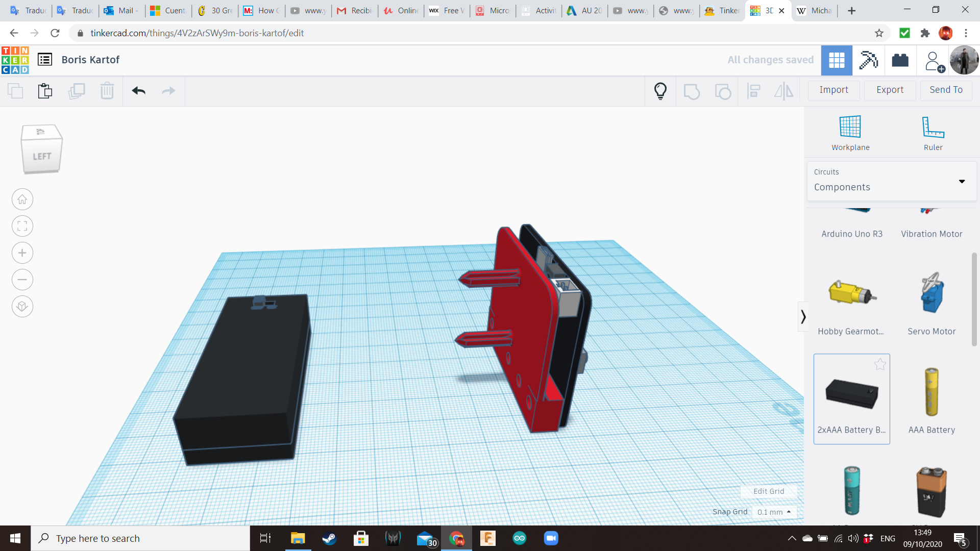980x551 pixels.
Task: Zoom out with the minus button
Action: coord(22,280)
